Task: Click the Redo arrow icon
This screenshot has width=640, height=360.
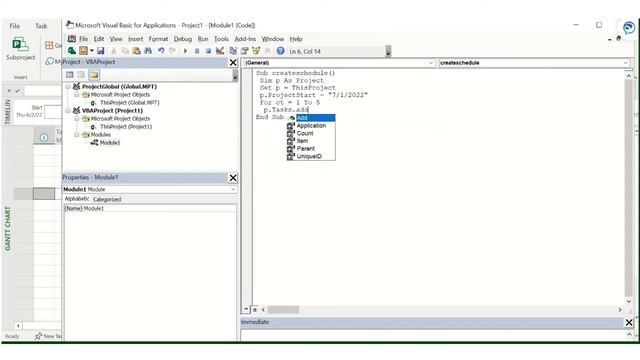Action: [x=172, y=51]
